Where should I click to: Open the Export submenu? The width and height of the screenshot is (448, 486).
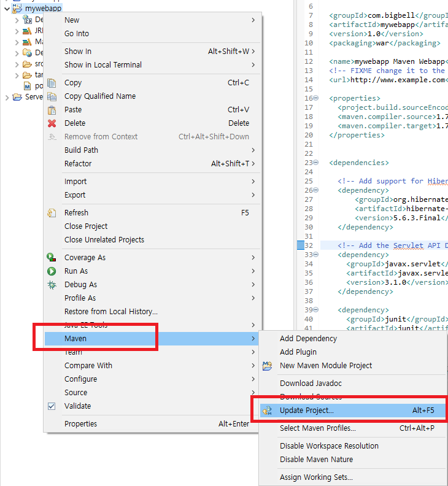coord(152,195)
